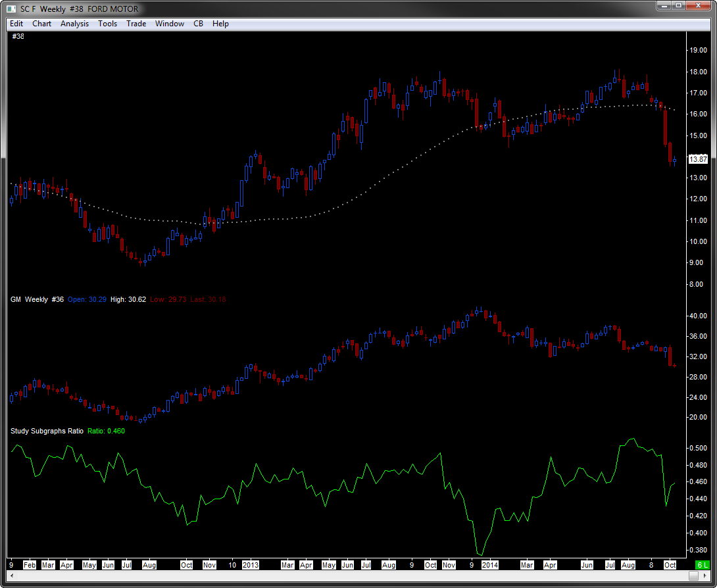Viewport: 717px width, 588px height.
Task: Open the CB menu
Action: pos(198,24)
